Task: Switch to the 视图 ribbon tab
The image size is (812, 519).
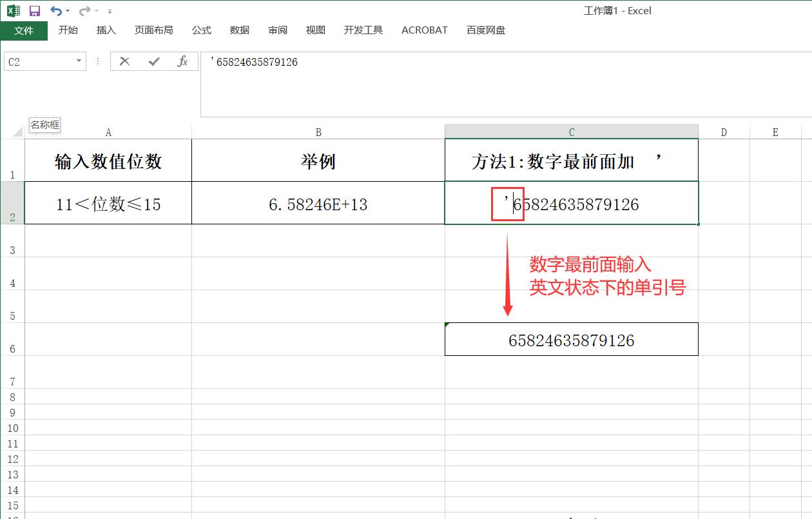Action: tap(316, 30)
